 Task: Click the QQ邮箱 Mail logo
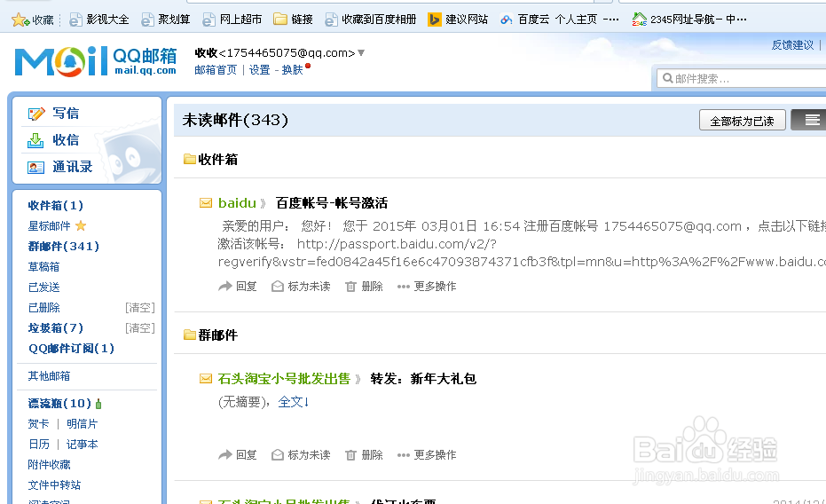(x=95, y=61)
